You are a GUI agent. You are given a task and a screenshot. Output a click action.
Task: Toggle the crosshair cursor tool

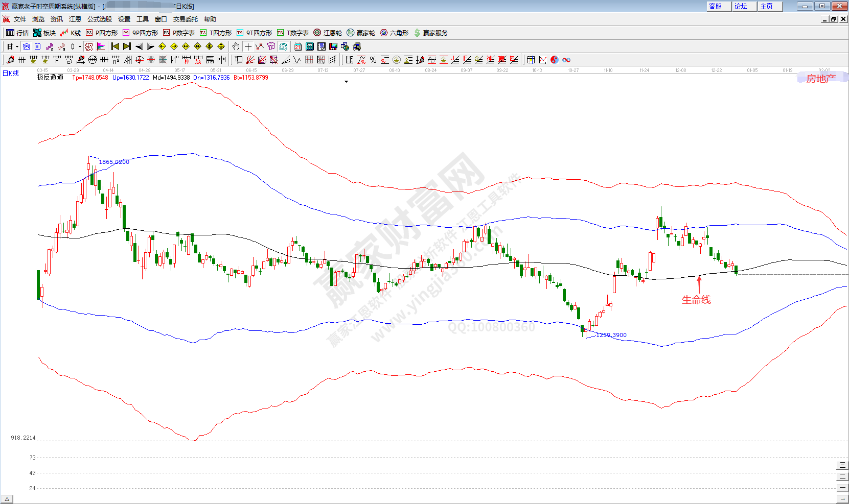coord(248,46)
